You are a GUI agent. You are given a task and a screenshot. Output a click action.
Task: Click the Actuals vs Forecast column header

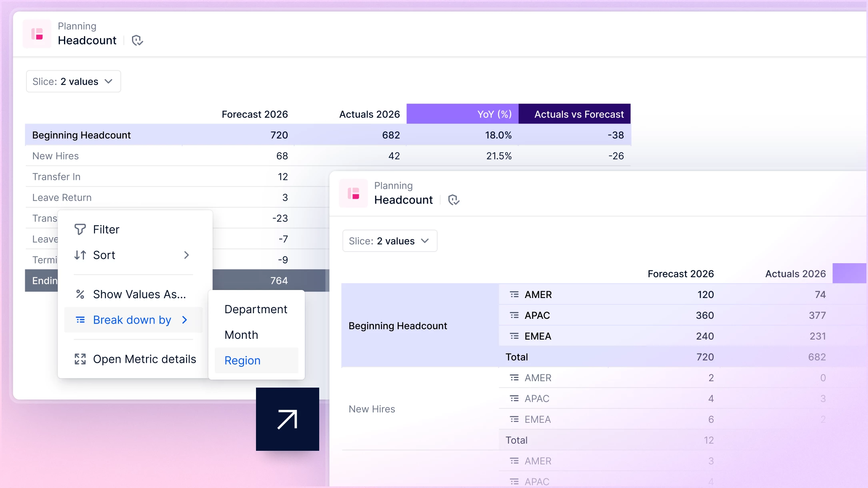(575, 114)
